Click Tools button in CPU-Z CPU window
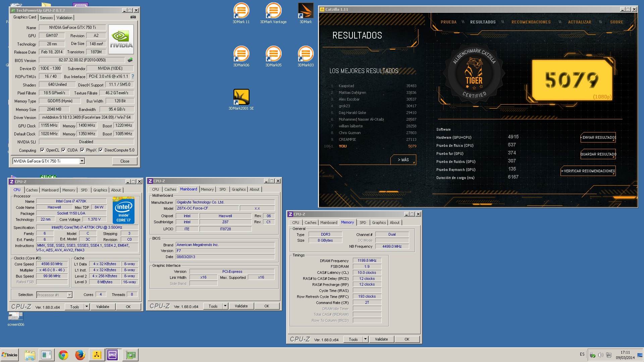The image size is (644, 362). (74, 306)
